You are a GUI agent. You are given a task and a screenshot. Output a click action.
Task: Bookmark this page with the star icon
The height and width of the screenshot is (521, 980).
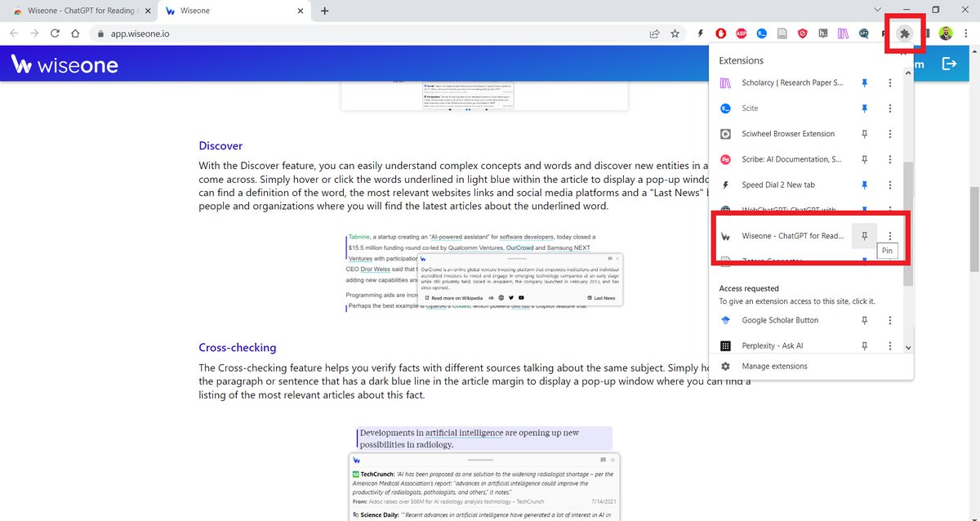point(675,33)
